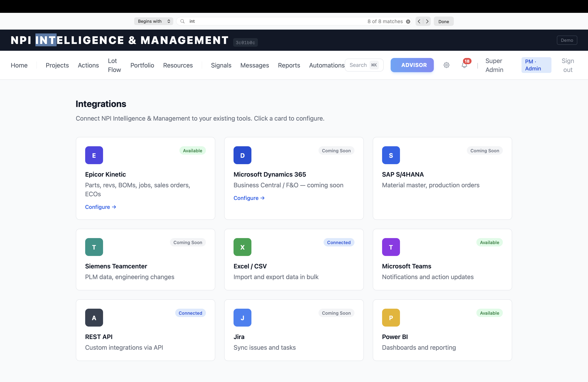Click Connected badge on Excel / CSV
The width and height of the screenshot is (588, 382).
339,242
